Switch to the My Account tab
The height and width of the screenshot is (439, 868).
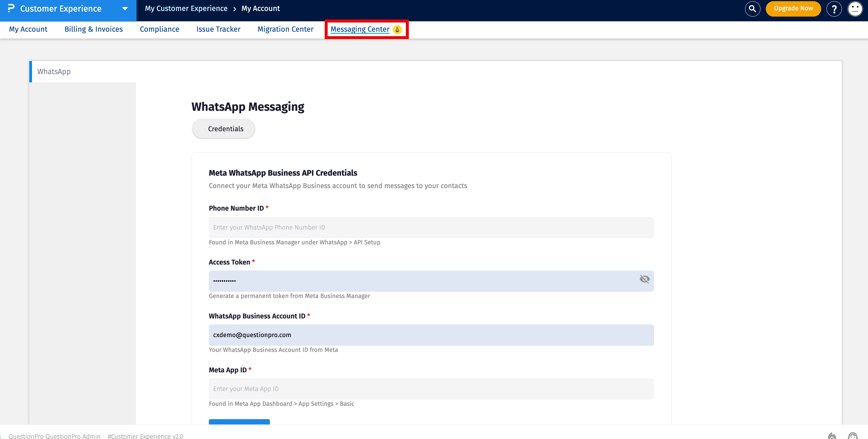pyautogui.click(x=28, y=29)
